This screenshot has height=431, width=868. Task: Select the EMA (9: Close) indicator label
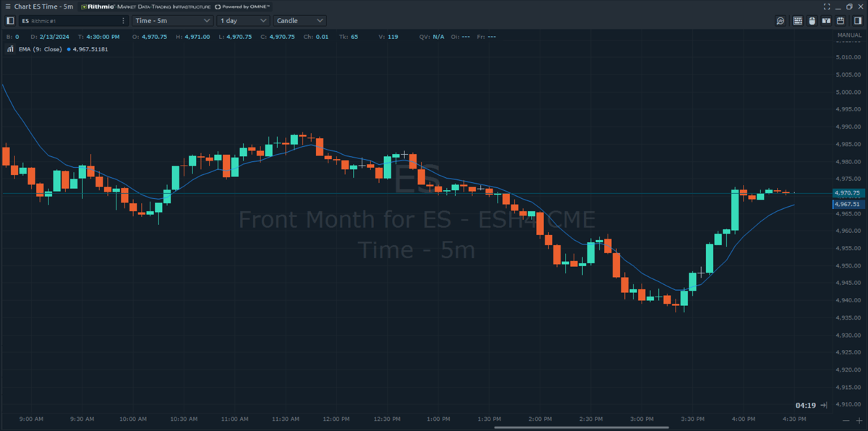pyautogui.click(x=40, y=49)
